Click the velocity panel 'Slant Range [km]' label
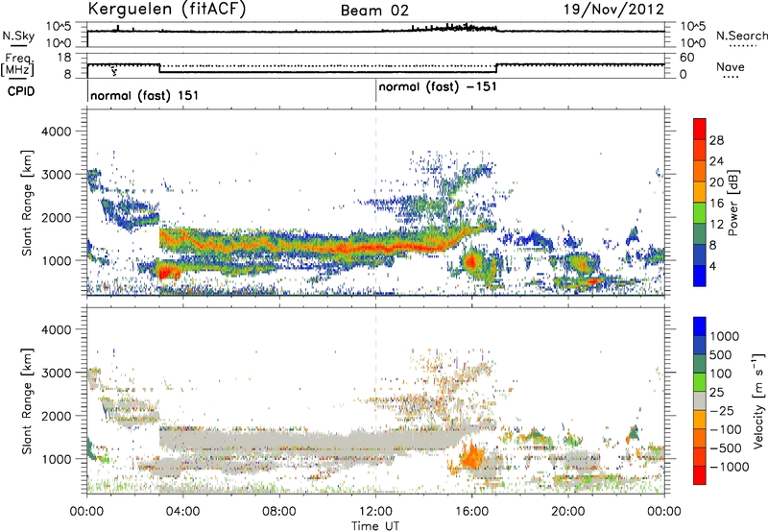 27,400
